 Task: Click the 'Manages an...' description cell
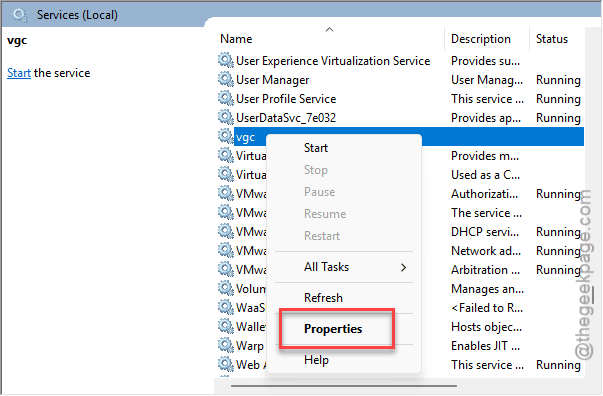click(x=487, y=289)
